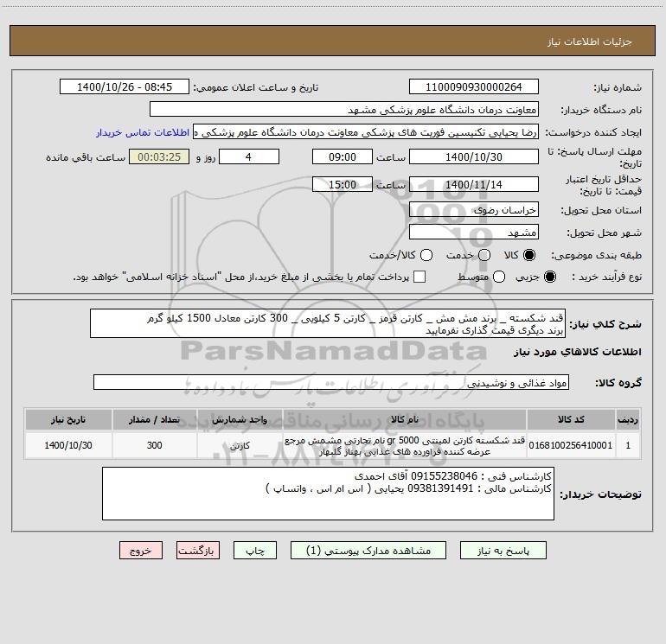Select the کالا radio button
The height and width of the screenshot is (644, 666).
(529, 255)
